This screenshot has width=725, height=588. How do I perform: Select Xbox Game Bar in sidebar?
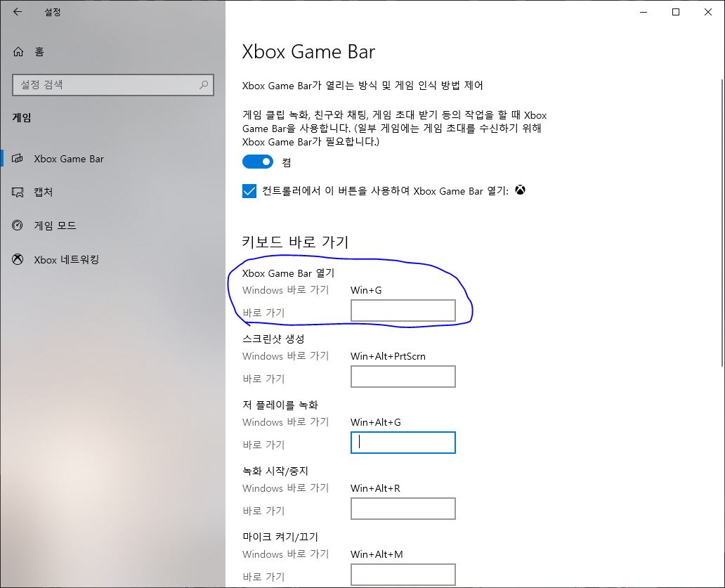[112, 159]
